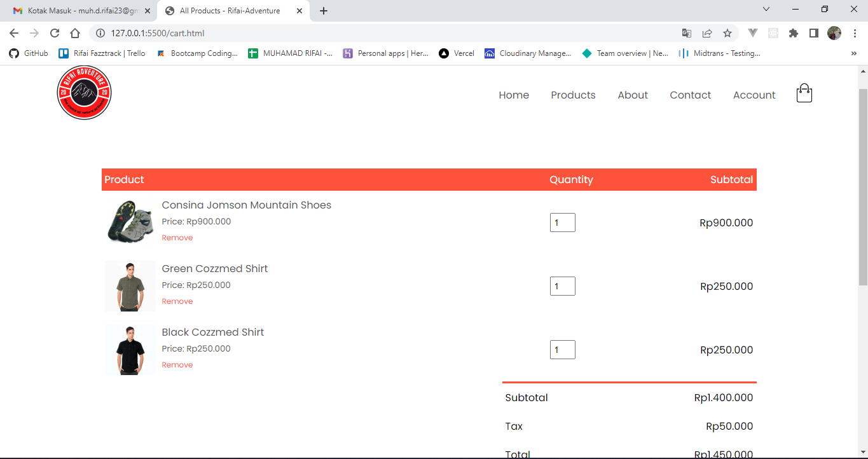
Task: Click quantity field for Black Cozzmed Shirt
Action: tap(563, 350)
